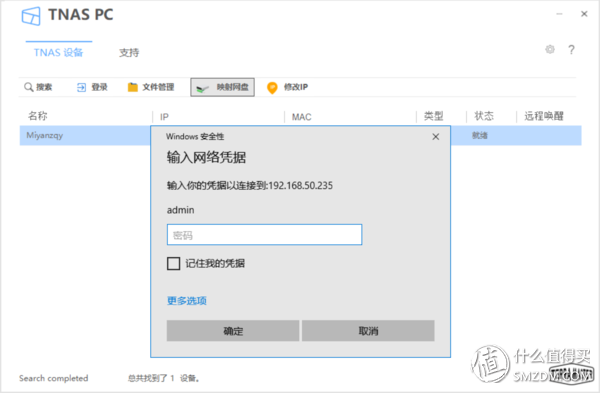Click the map network drive button
The height and width of the screenshot is (393, 600).
click(222, 87)
